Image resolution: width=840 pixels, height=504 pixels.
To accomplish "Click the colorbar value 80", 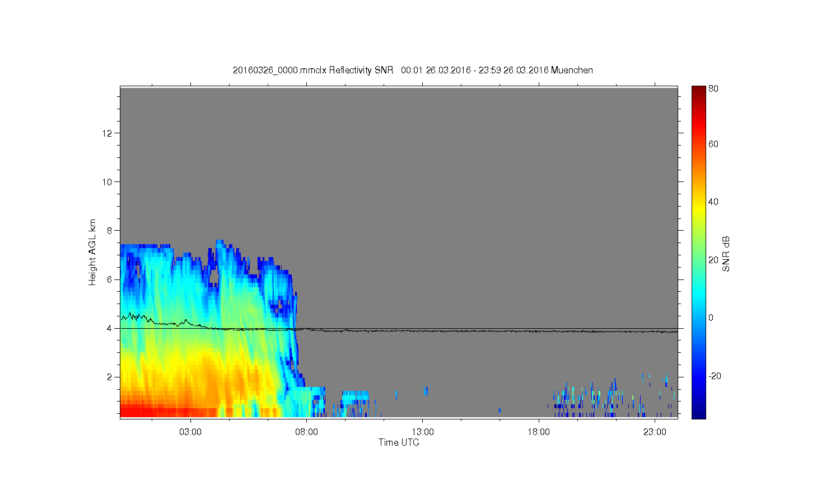I will tap(713, 89).
